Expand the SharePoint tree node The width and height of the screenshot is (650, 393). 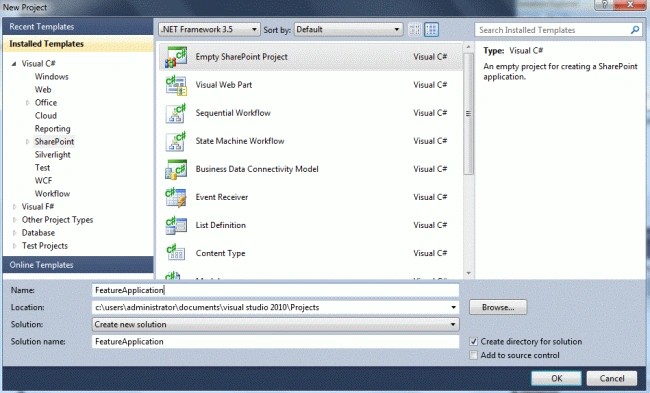tap(27, 142)
